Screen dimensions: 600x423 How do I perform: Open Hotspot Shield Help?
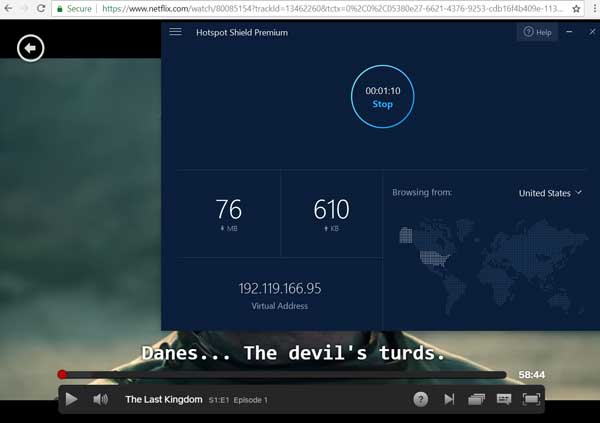[537, 32]
